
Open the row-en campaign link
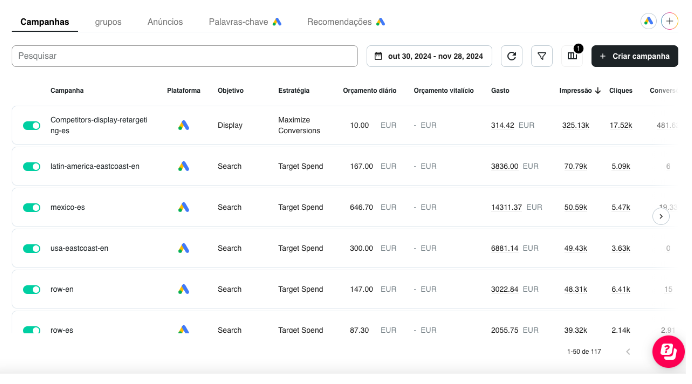coord(62,289)
